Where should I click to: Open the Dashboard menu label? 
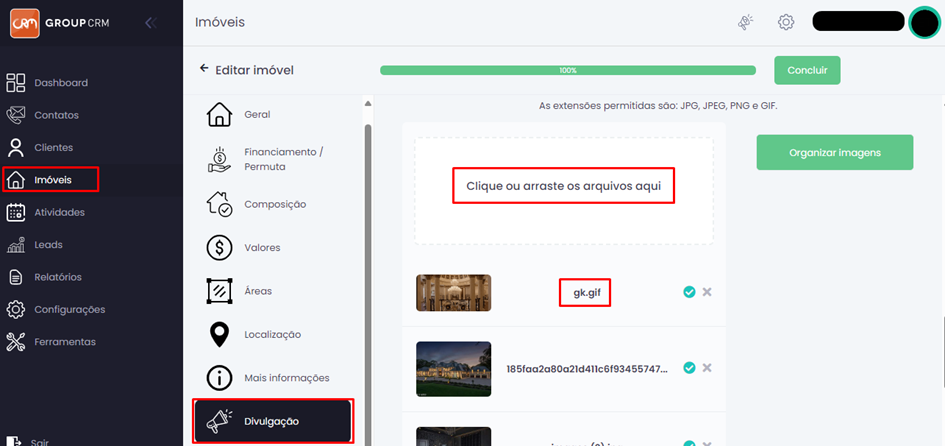pyautogui.click(x=61, y=83)
